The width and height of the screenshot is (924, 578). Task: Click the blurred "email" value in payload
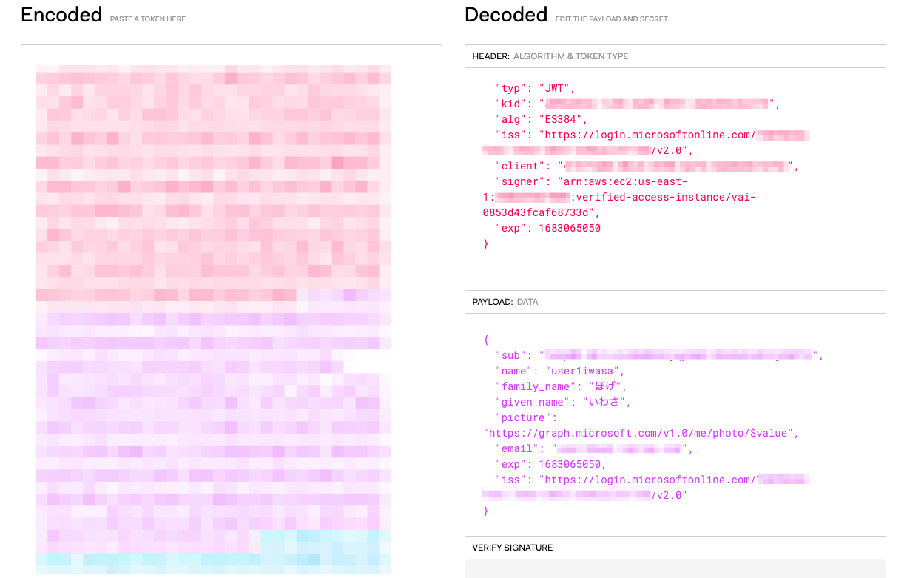click(x=618, y=448)
